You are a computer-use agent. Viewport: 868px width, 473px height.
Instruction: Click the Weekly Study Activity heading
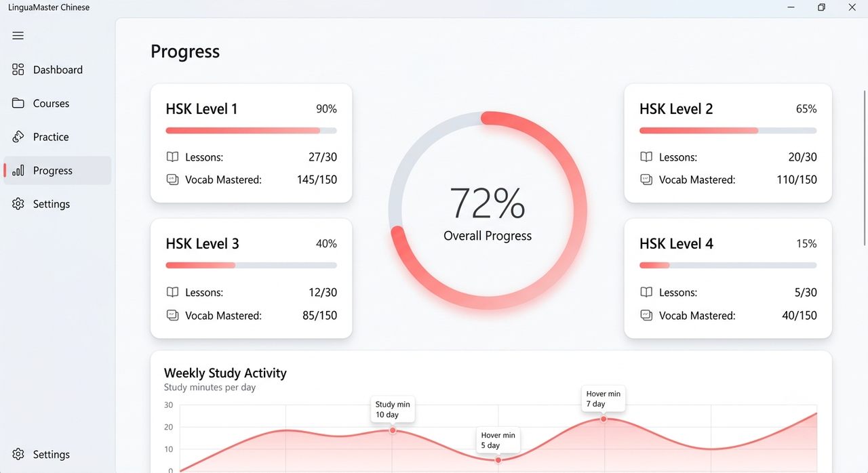point(225,373)
